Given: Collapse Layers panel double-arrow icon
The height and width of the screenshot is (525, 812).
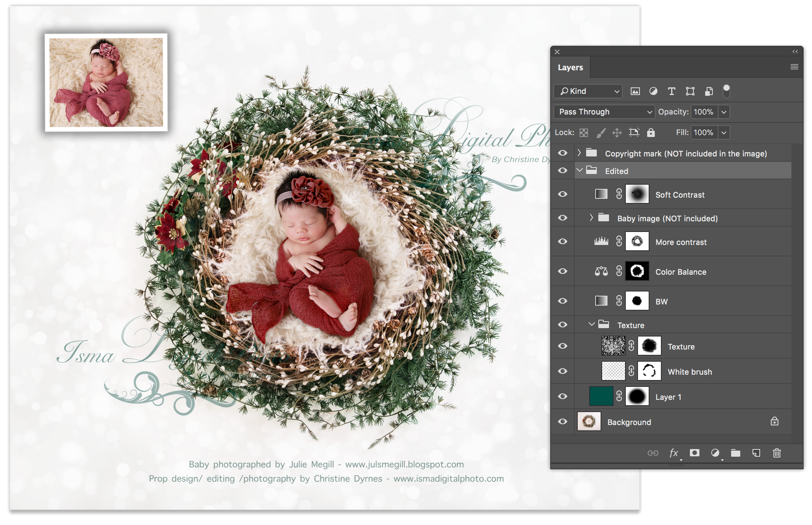Looking at the screenshot, I should tap(795, 52).
